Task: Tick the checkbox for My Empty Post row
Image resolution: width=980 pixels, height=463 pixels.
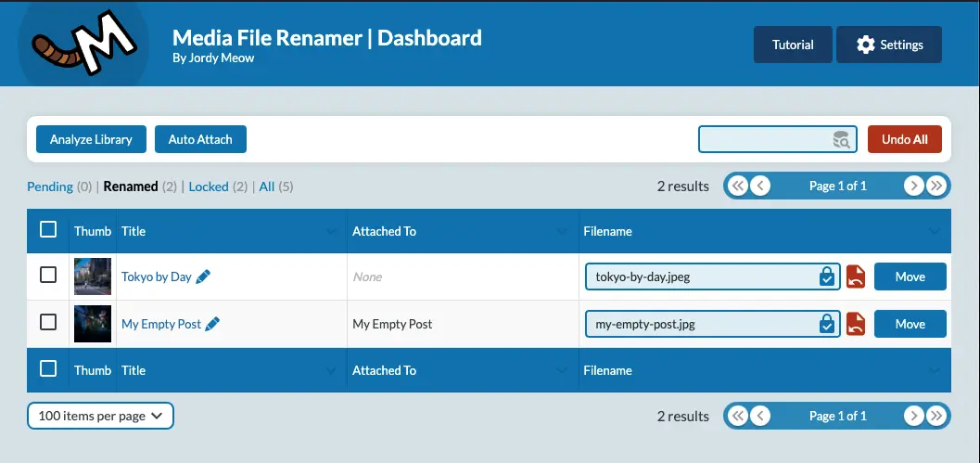Action: point(48,323)
